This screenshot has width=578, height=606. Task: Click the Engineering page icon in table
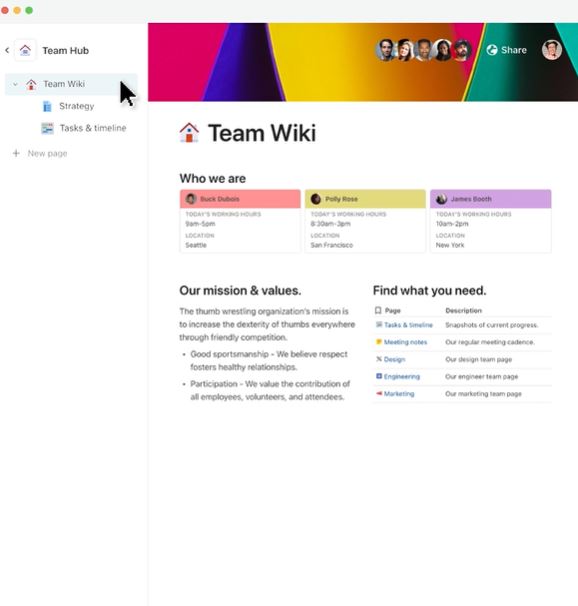point(379,376)
